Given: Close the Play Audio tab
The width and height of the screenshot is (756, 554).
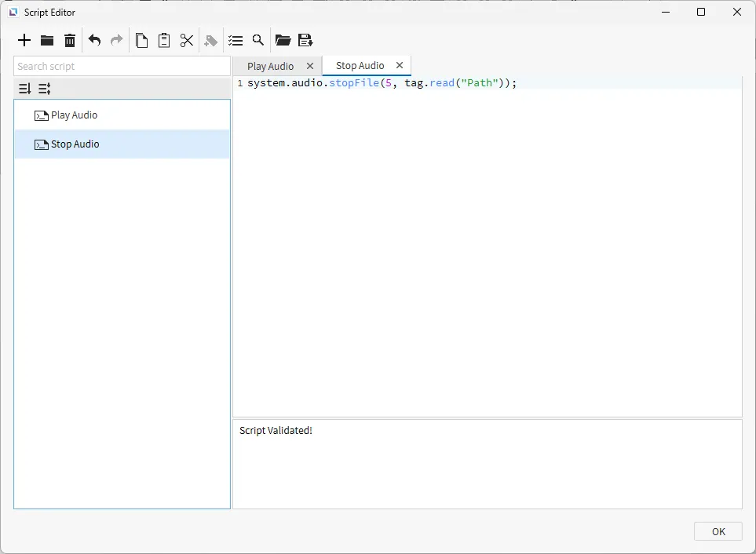Looking at the screenshot, I should pyautogui.click(x=310, y=67).
